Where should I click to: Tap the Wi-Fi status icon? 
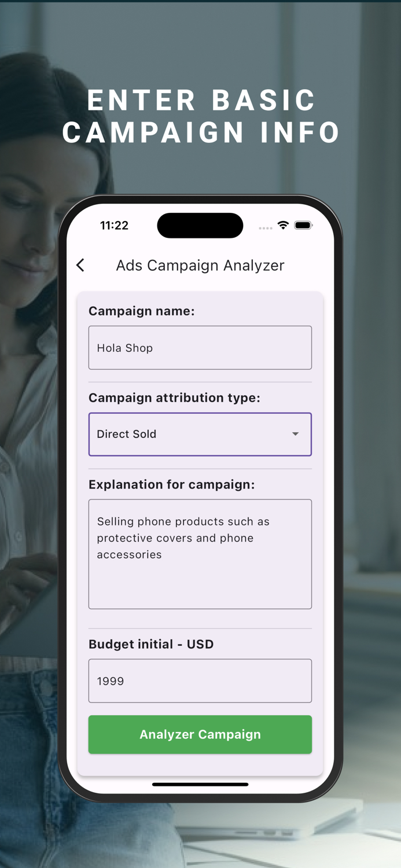[x=283, y=226]
